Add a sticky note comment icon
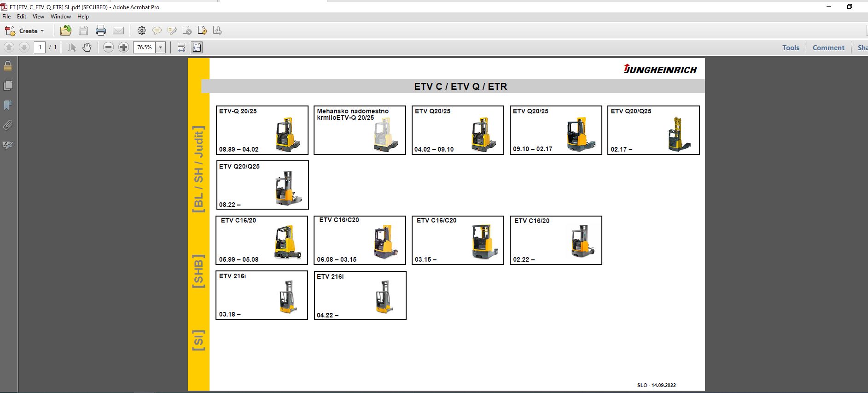Viewport: 868px width, 393px height. 157,31
